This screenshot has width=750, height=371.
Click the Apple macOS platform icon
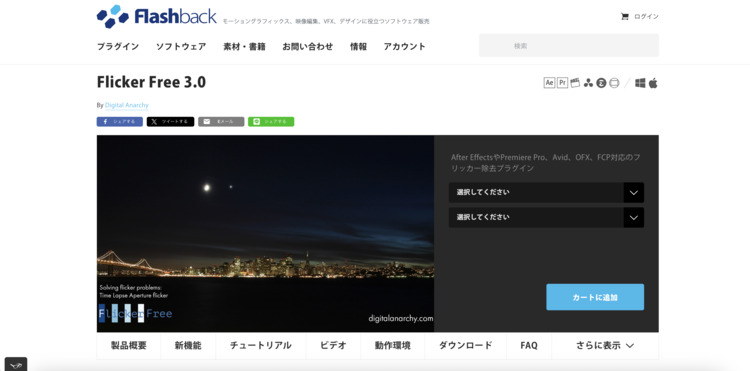coord(653,83)
